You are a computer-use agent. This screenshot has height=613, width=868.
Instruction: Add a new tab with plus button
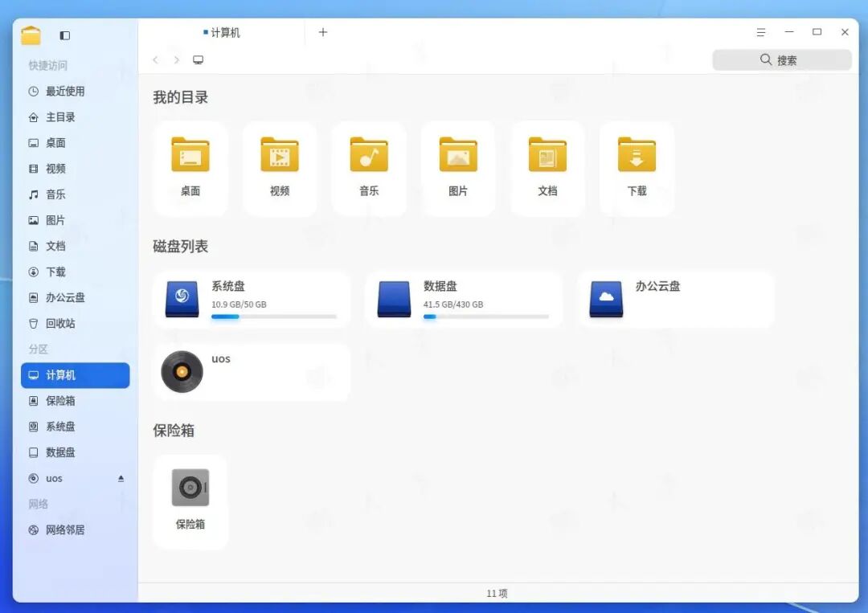tap(323, 32)
